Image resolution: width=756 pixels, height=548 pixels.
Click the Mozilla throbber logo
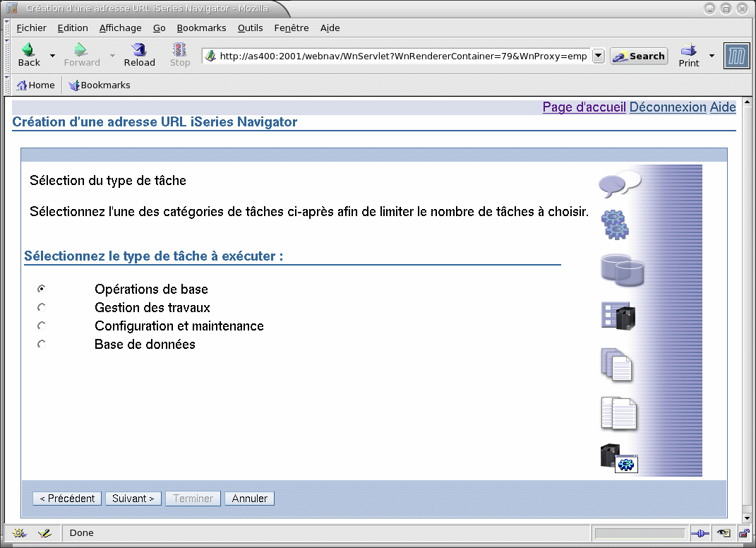pyautogui.click(x=737, y=56)
